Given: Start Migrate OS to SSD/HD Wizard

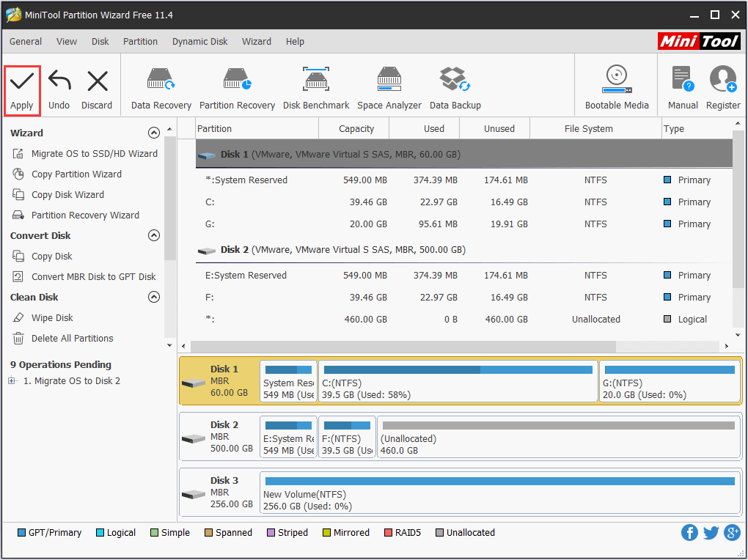Looking at the screenshot, I should (94, 154).
